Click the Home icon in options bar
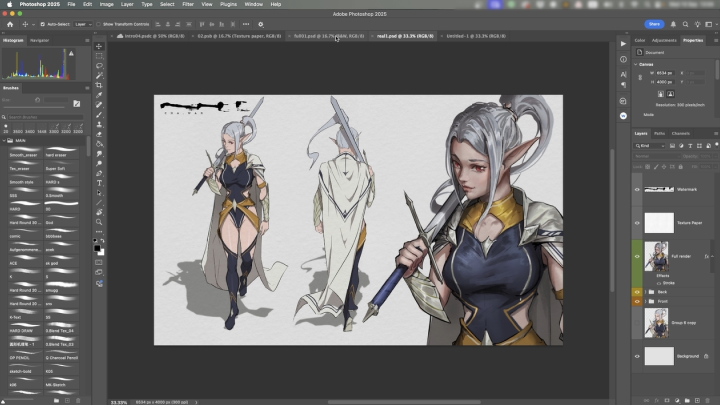This screenshot has width=720, height=405. [x=10, y=23]
